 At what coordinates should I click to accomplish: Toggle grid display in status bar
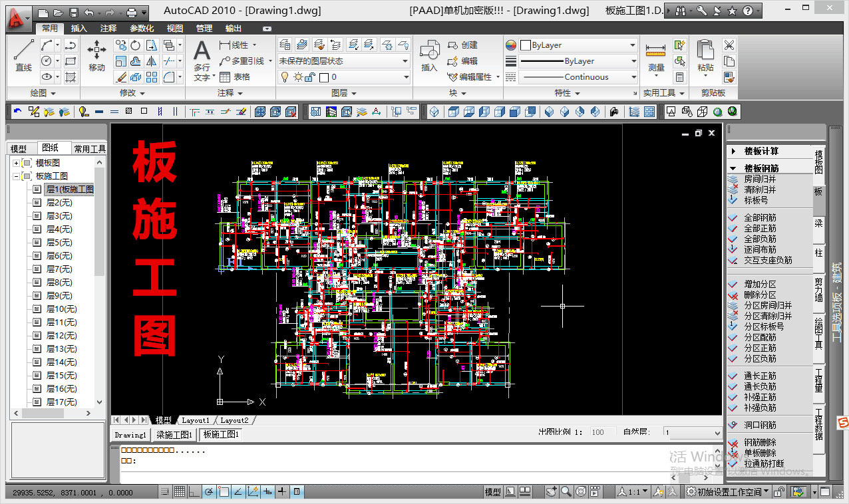tap(179, 492)
